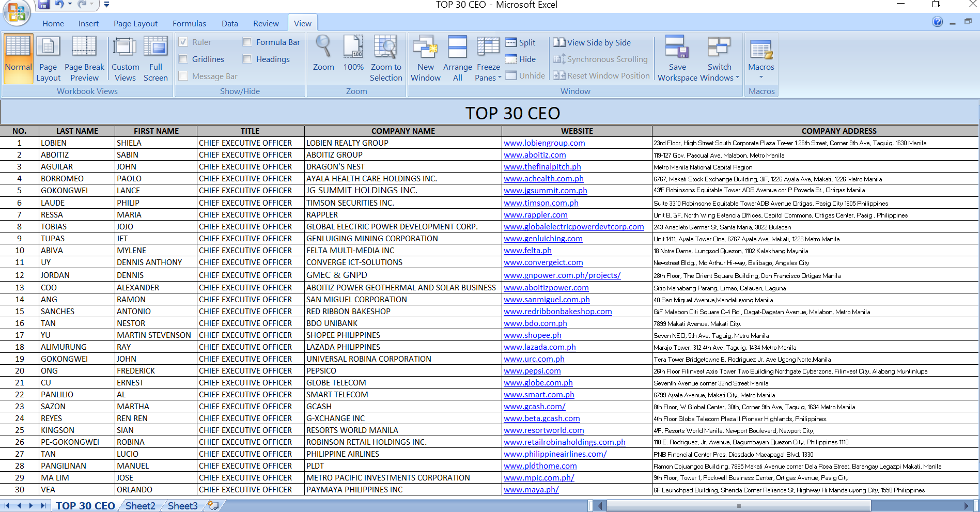The width and height of the screenshot is (980, 512).
Task: Click the Redo arrow icon
Action: 82,5
